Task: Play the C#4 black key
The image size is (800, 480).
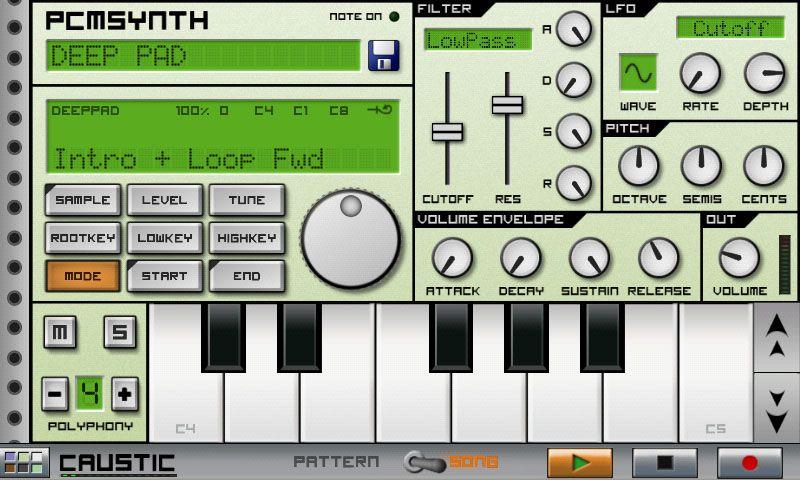Action: pos(223,337)
